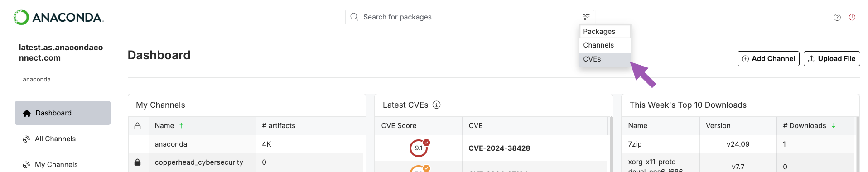Click the 9.1 CVE score badge
868x172 pixels.
pyautogui.click(x=419, y=148)
